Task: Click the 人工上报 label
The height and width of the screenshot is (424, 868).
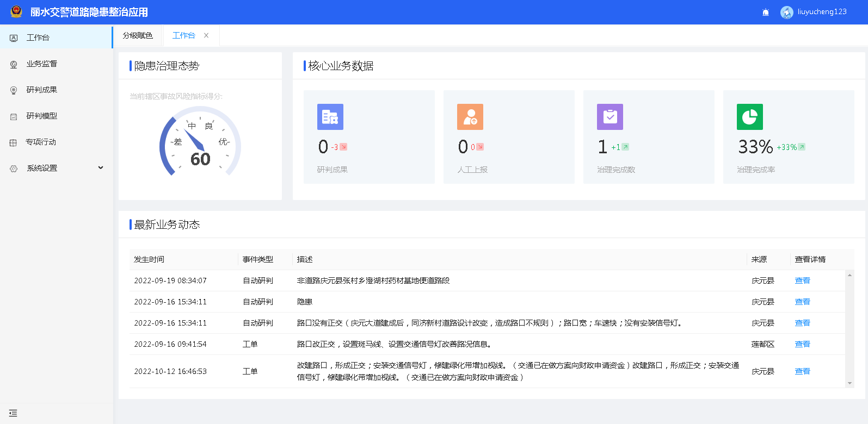Action: [x=472, y=170]
